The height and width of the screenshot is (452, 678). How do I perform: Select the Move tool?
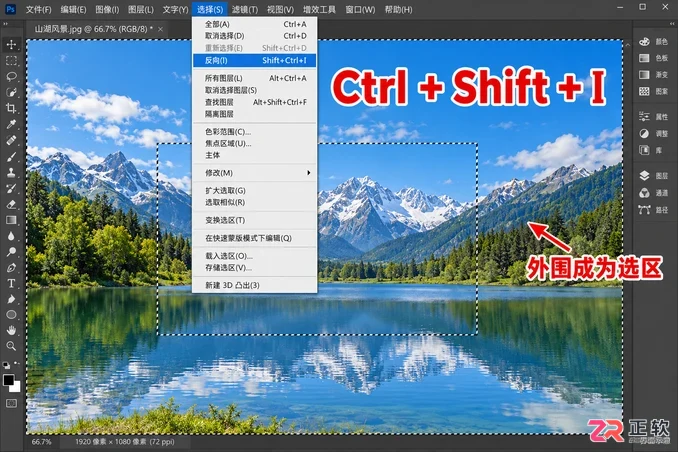[x=11, y=44]
